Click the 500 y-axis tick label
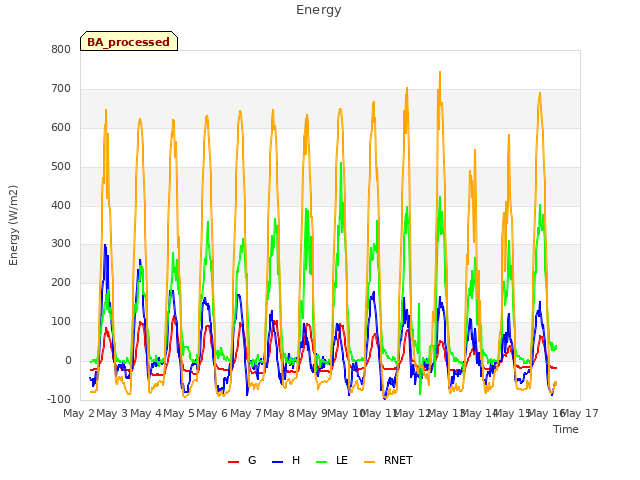 point(61,166)
